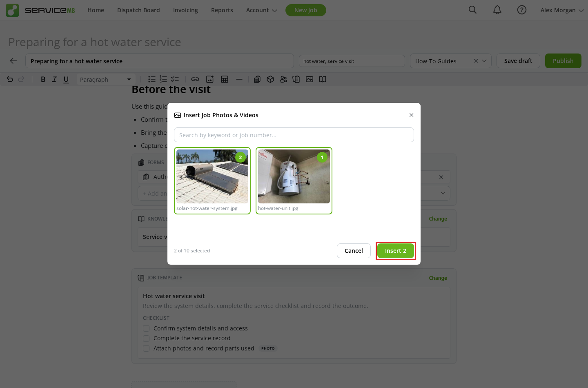
Task: Cancel the photo insert dialog
Action: click(354, 251)
